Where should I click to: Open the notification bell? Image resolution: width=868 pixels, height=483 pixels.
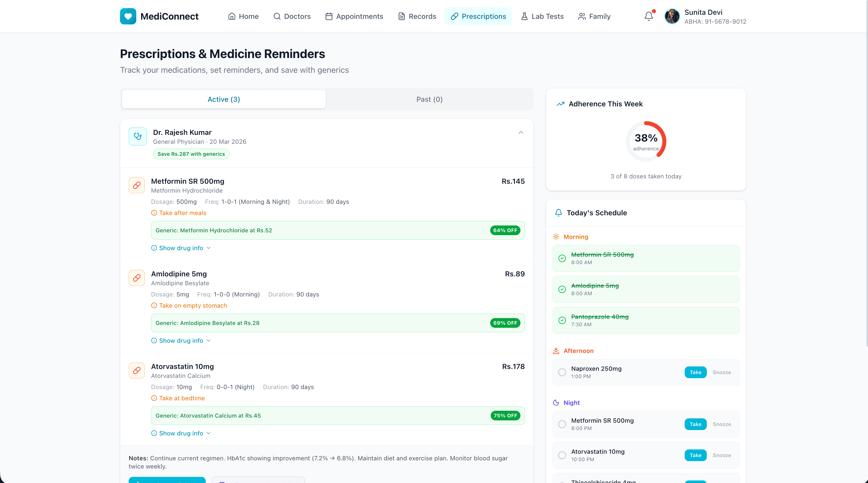tap(649, 16)
